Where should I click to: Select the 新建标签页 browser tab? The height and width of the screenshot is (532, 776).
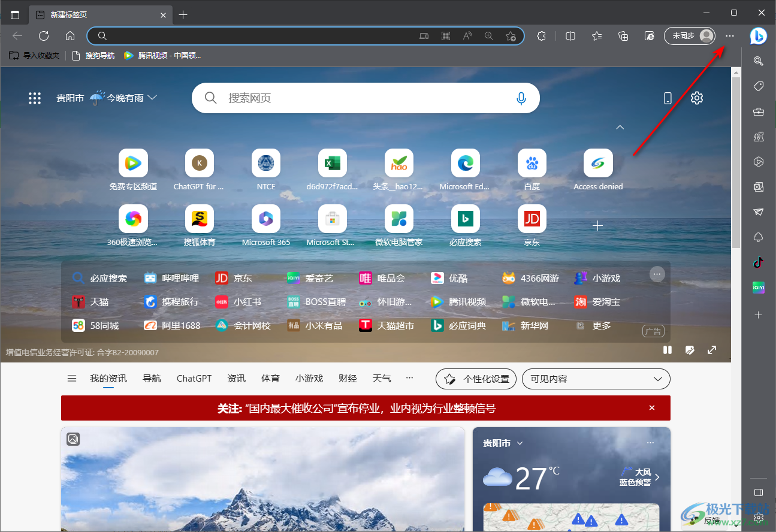101,15
